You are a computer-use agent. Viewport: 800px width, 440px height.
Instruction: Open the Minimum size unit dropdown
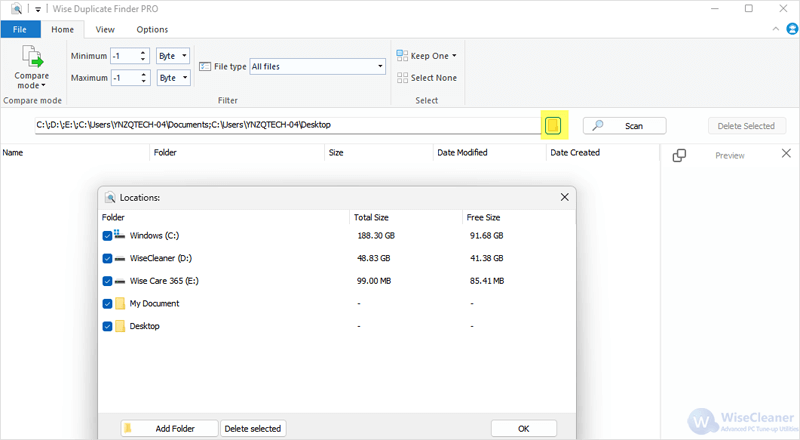coord(173,56)
